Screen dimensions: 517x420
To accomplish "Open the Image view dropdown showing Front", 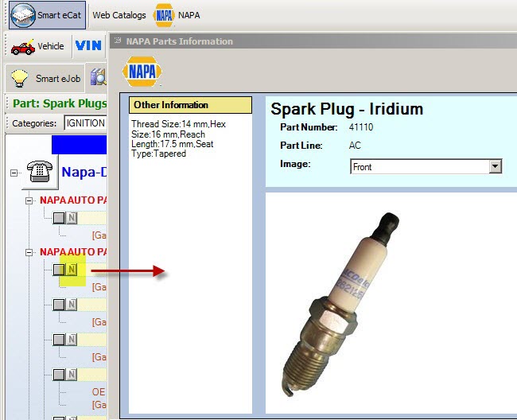I will [496, 166].
